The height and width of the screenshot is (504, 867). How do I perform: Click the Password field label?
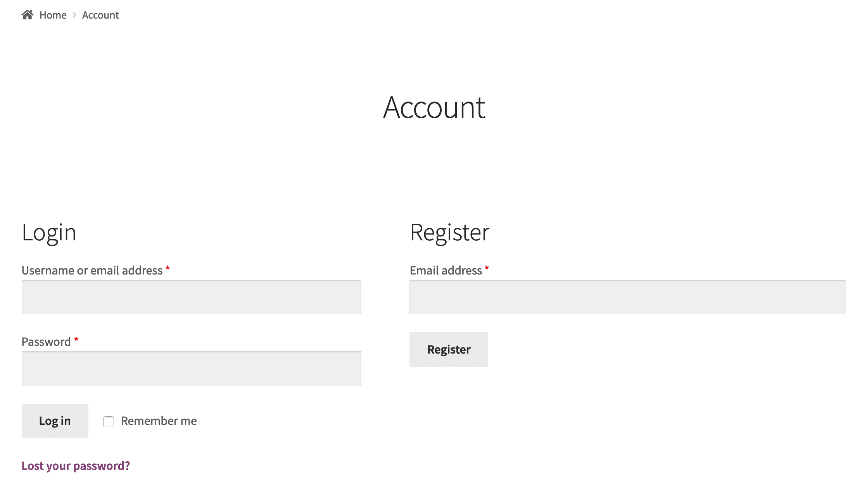tap(46, 342)
